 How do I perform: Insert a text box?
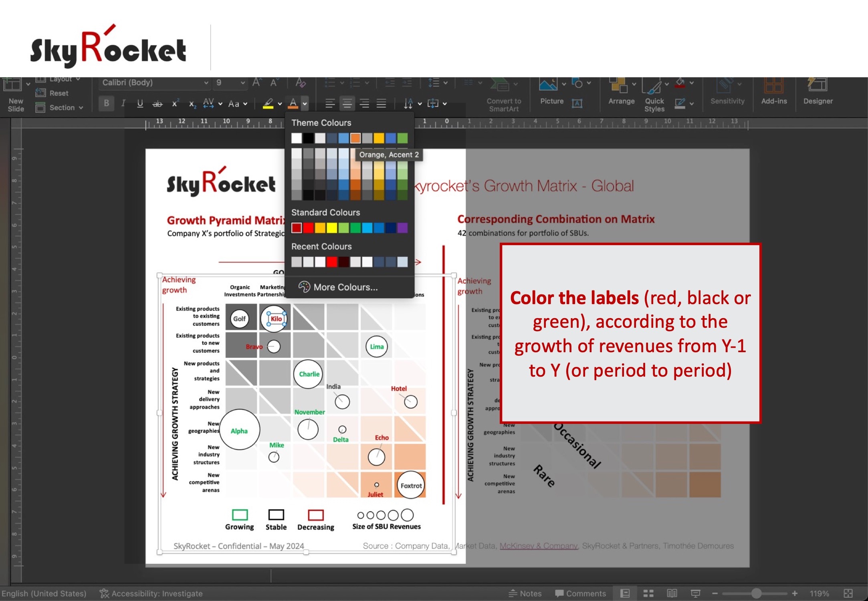coord(577,103)
